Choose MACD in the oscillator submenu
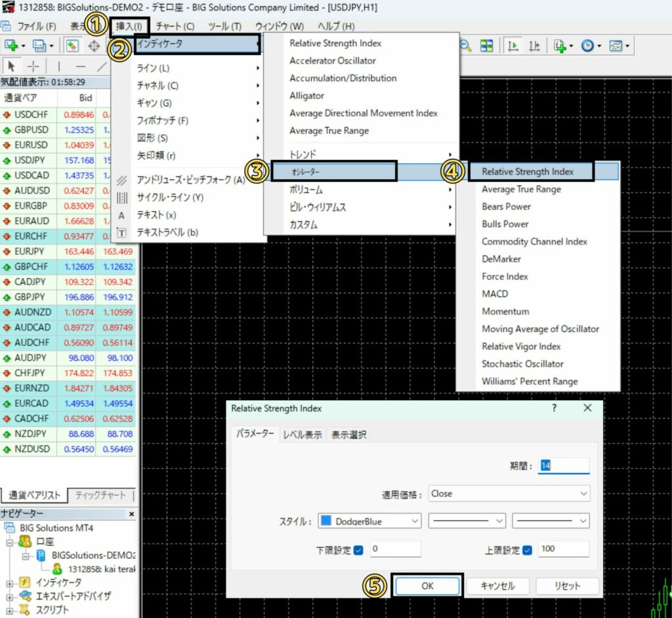 [x=495, y=294]
